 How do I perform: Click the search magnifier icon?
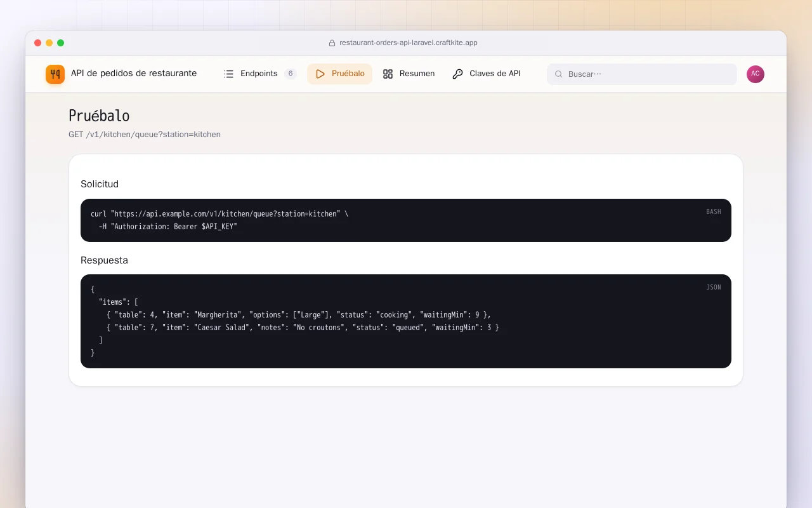coord(559,74)
